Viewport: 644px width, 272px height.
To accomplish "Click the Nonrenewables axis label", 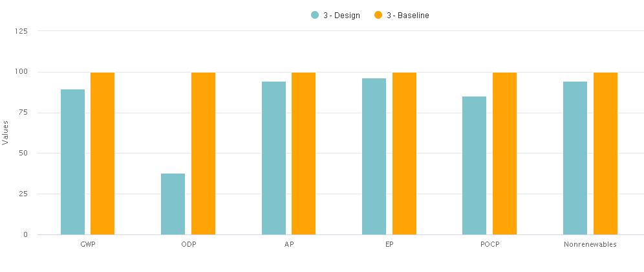I will (x=590, y=245).
